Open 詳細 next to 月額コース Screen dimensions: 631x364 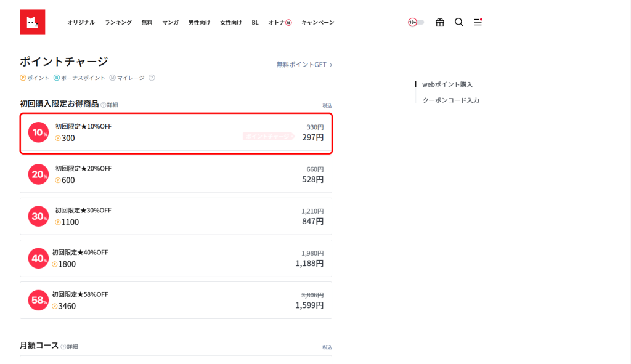69,346
